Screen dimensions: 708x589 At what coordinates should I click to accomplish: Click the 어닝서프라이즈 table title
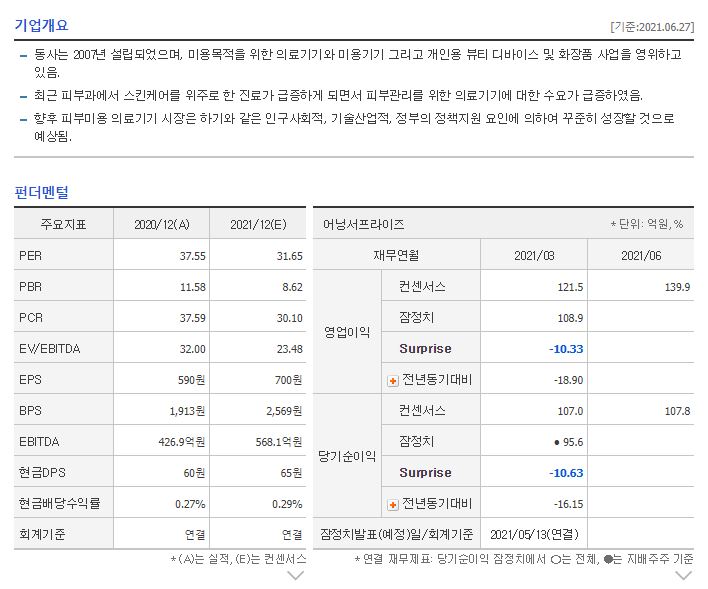point(363,224)
